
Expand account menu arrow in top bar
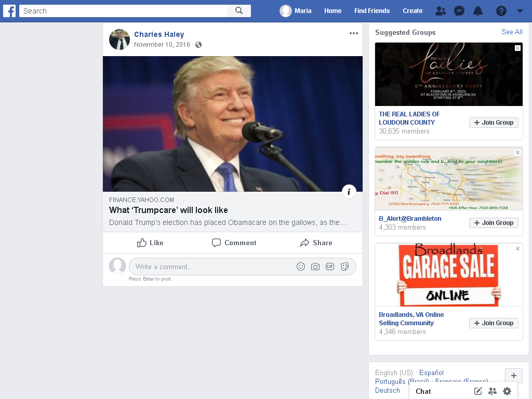pos(520,11)
